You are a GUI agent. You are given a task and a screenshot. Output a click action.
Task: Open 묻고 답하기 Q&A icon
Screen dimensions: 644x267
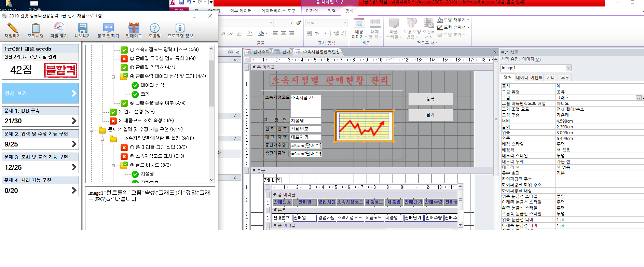point(108,28)
